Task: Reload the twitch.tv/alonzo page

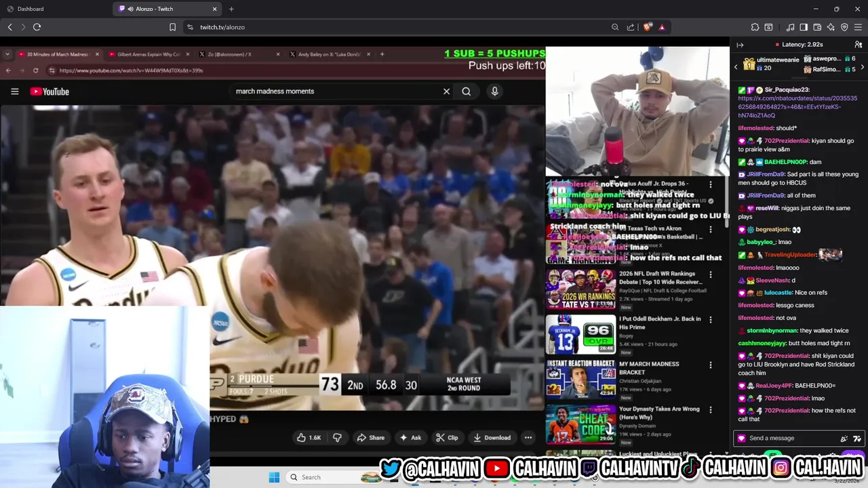Action: [37, 27]
